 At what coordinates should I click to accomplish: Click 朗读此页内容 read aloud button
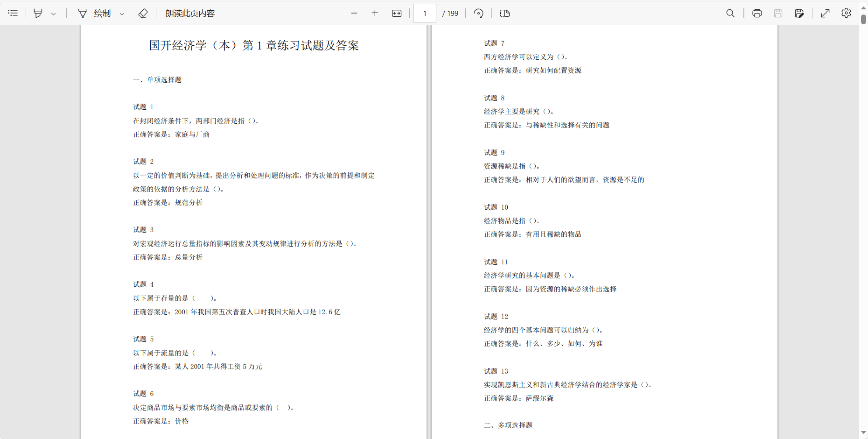(x=190, y=13)
